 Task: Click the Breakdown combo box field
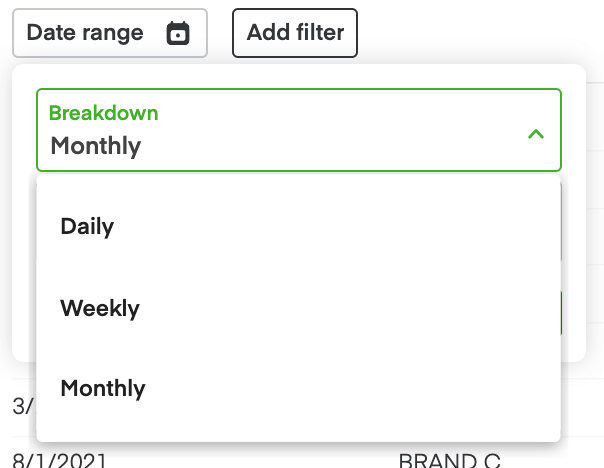298,131
